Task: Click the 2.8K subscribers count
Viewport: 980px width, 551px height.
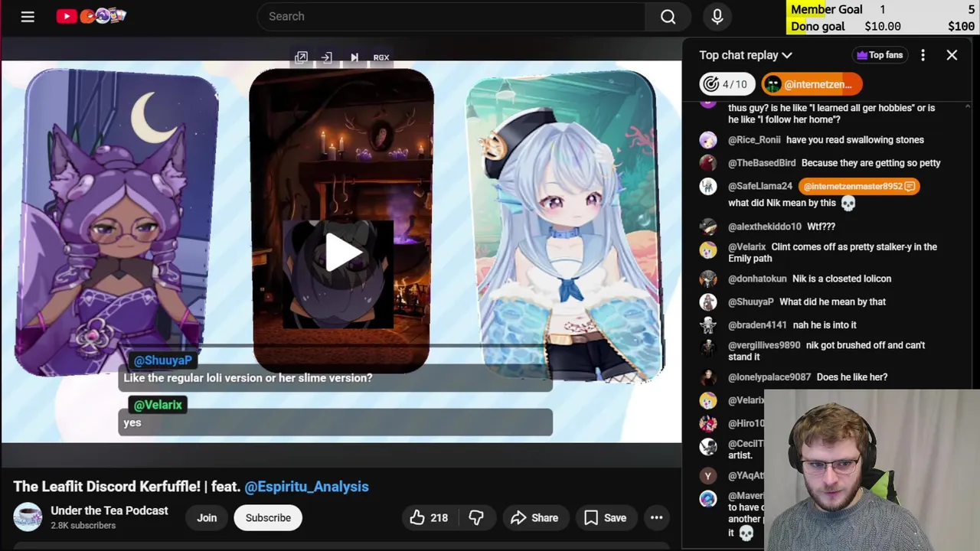Action: [83, 526]
